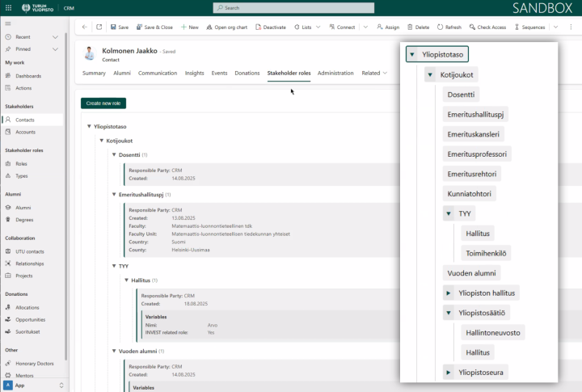582x392 pixels.
Task: Refresh the record
Action: (449, 27)
